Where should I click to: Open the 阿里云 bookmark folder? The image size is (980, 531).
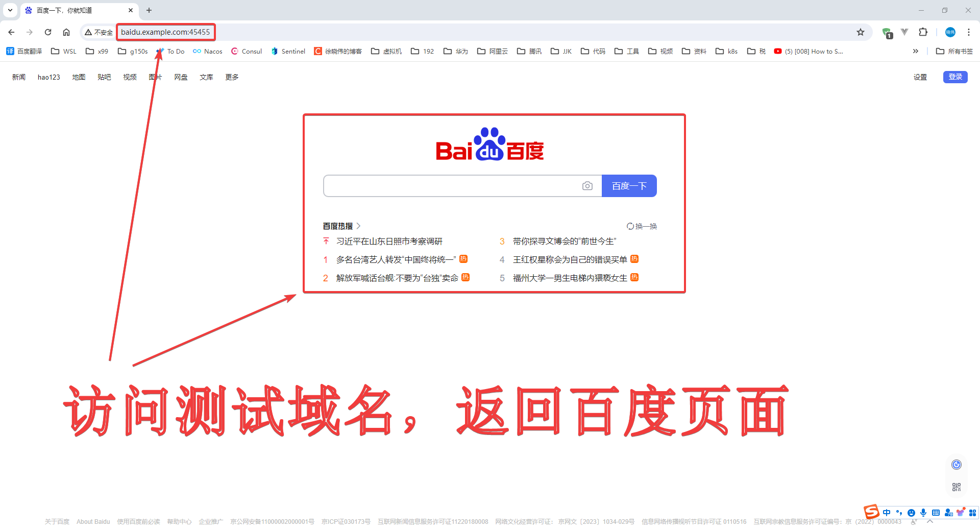493,51
